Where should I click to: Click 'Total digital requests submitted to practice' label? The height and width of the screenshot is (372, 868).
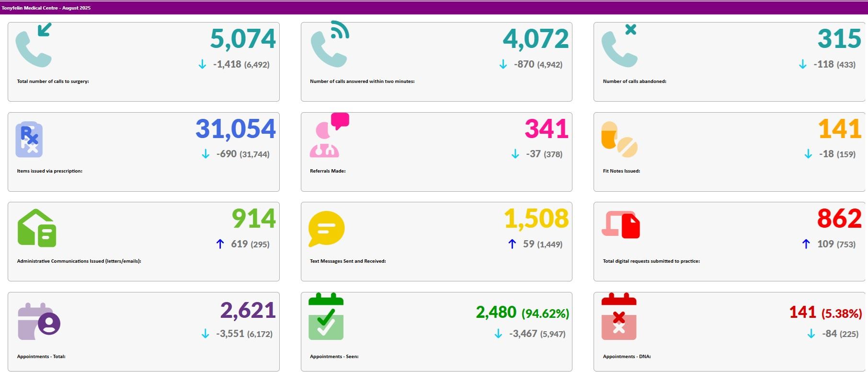[651, 261]
